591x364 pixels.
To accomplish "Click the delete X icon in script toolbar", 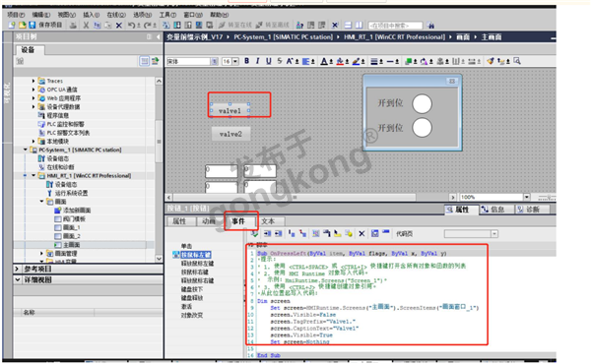I will tap(361, 234).
